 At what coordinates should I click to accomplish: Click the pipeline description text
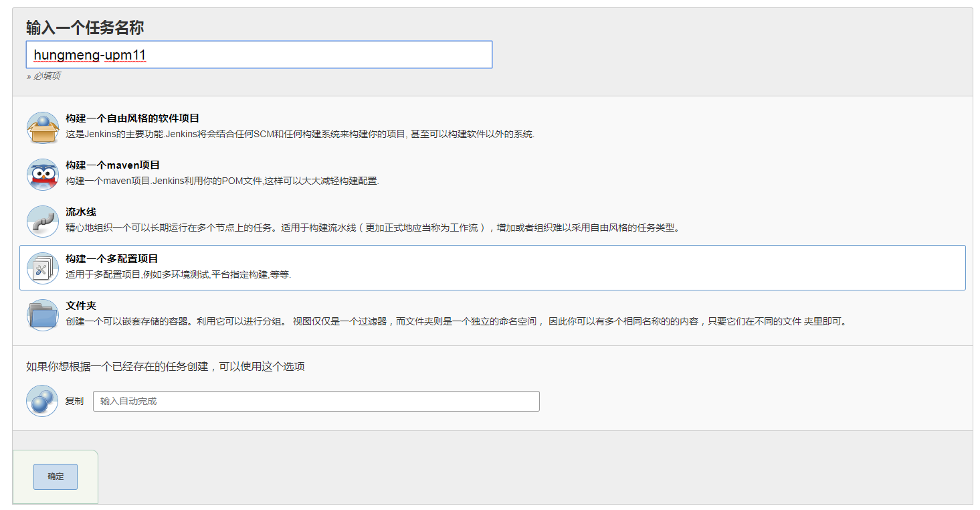point(373,228)
